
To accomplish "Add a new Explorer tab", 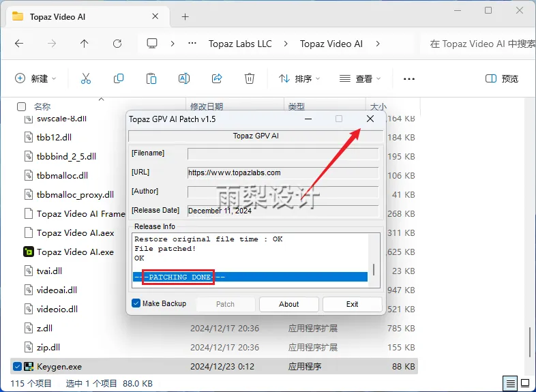I will pos(185,16).
